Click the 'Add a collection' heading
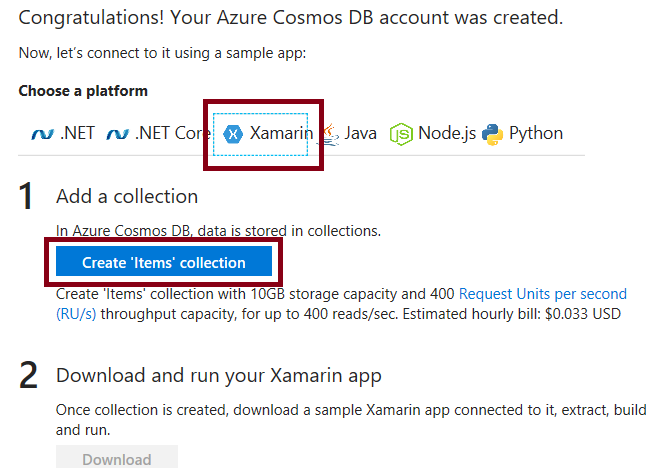Screen dimensions: 650x469 click(x=127, y=196)
